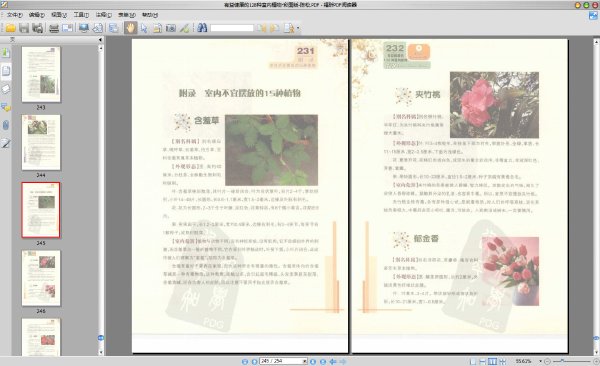Select the page 243 thumbnail

click(x=41, y=74)
